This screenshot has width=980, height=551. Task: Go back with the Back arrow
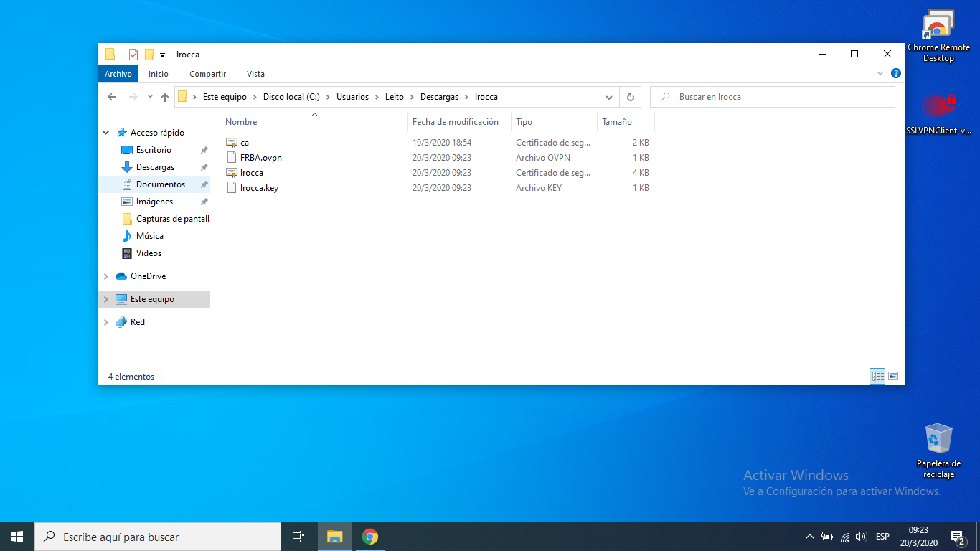click(x=112, y=97)
